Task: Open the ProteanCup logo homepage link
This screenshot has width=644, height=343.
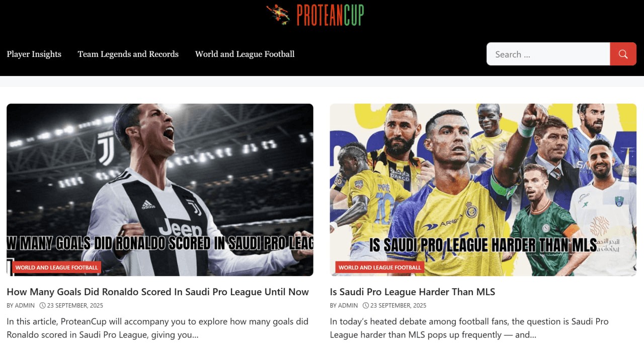Action: point(315,15)
